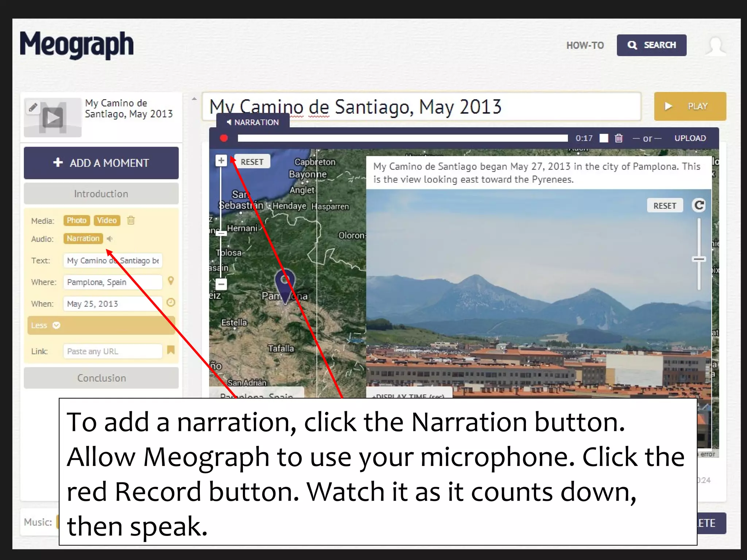Viewport: 747px width, 560px height.
Task: Click the speaker icon beside Narration
Action: coord(110,238)
